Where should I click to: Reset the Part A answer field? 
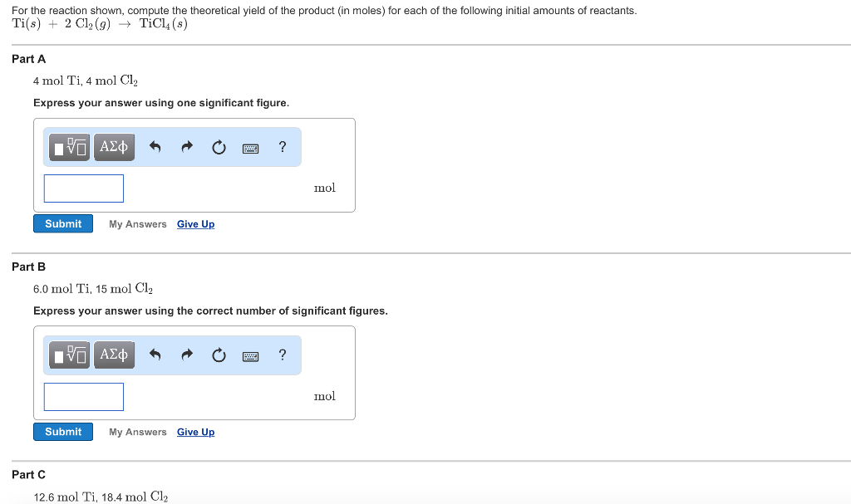click(x=219, y=147)
